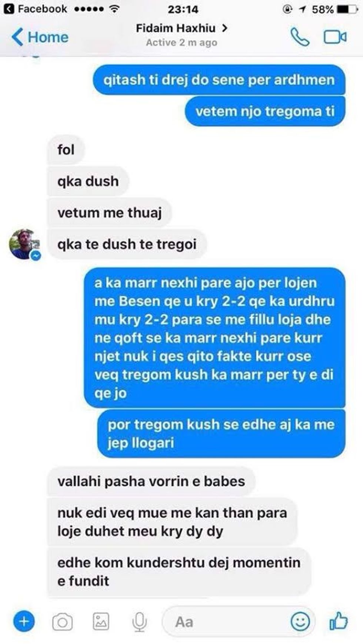Tap the 'vetum me thuaj' message bubble
Screen dimensions: 363x644
point(109,213)
